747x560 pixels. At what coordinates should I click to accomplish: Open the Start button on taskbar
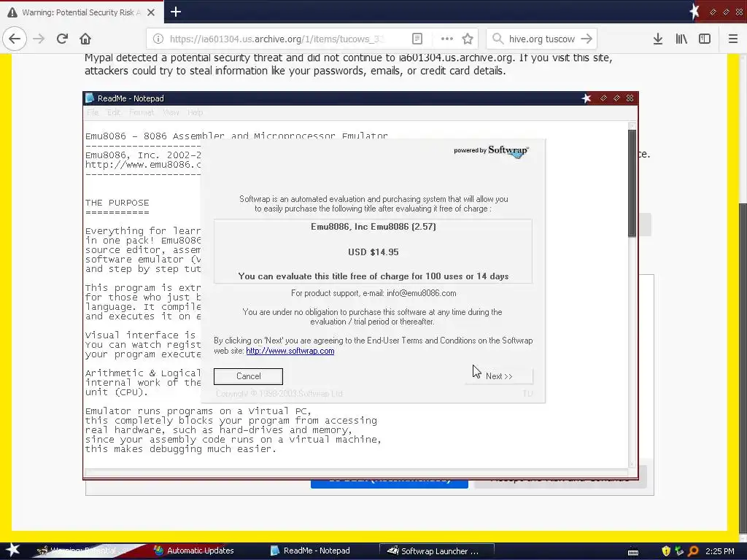pos(12,551)
